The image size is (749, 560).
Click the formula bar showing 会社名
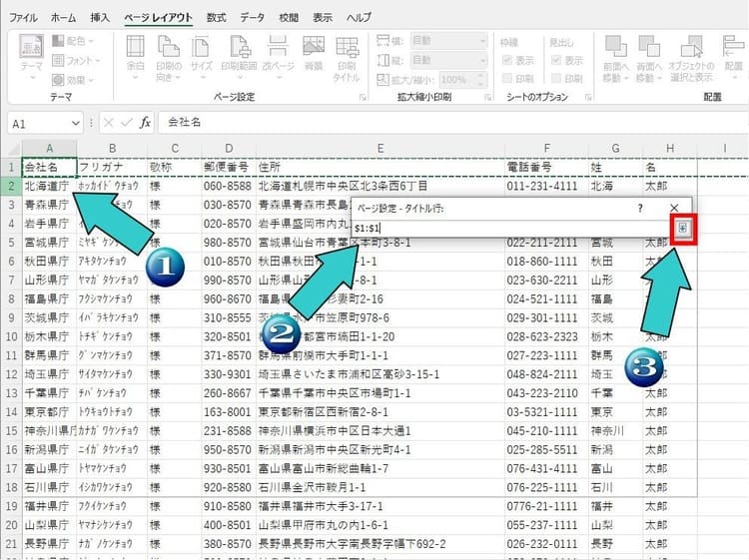click(x=452, y=123)
